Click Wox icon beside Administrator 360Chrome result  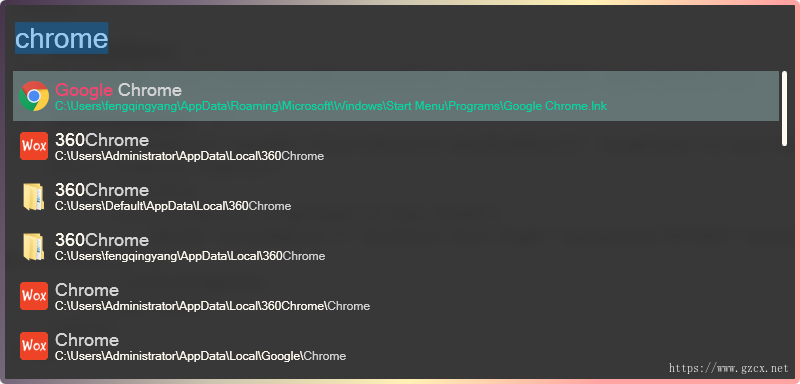coord(34,146)
